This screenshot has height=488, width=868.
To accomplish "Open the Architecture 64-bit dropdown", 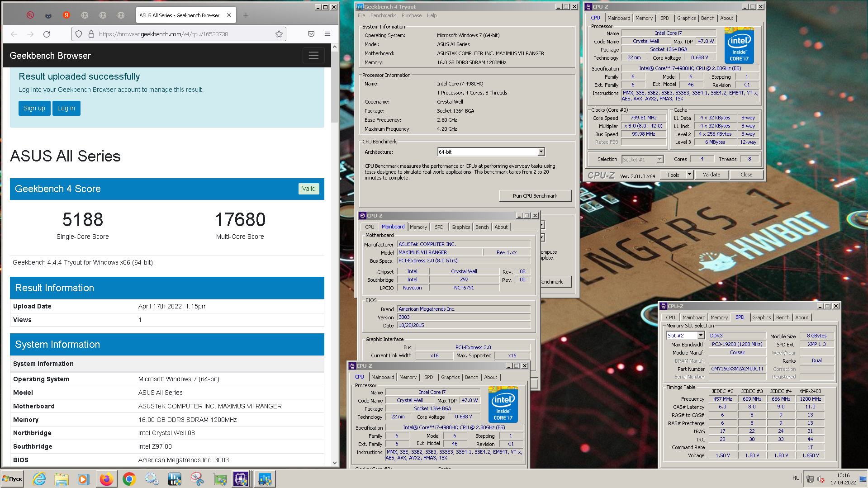I will pos(541,152).
